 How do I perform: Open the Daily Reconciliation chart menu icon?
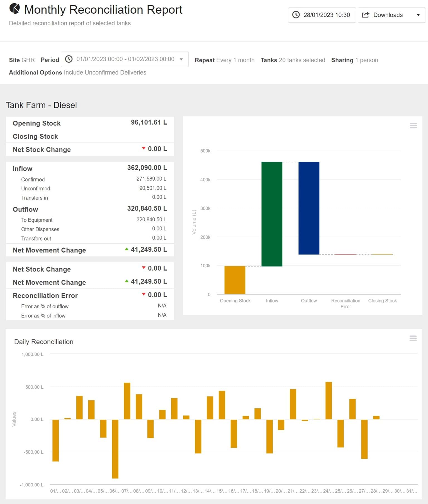tap(413, 338)
